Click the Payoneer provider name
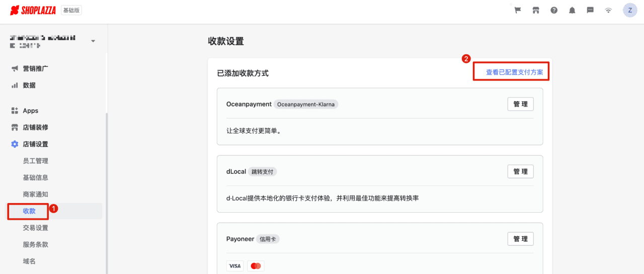Viewport: 644px width, 274px height. [240, 239]
